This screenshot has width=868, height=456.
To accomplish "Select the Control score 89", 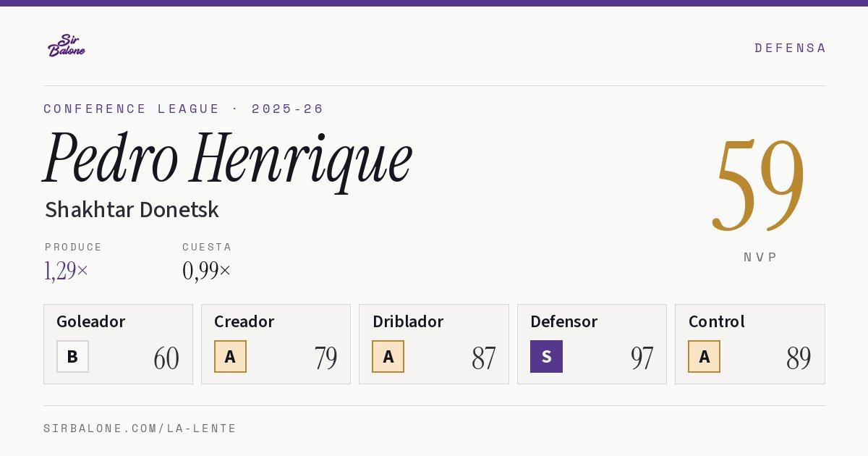I will point(799,358).
